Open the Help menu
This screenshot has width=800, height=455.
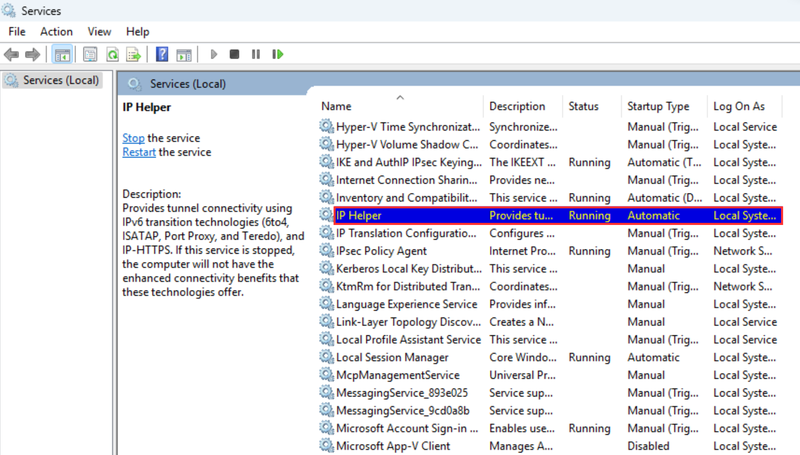(x=138, y=32)
